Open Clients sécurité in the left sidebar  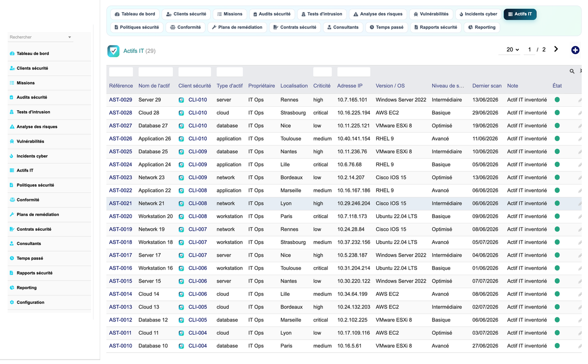click(x=32, y=68)
